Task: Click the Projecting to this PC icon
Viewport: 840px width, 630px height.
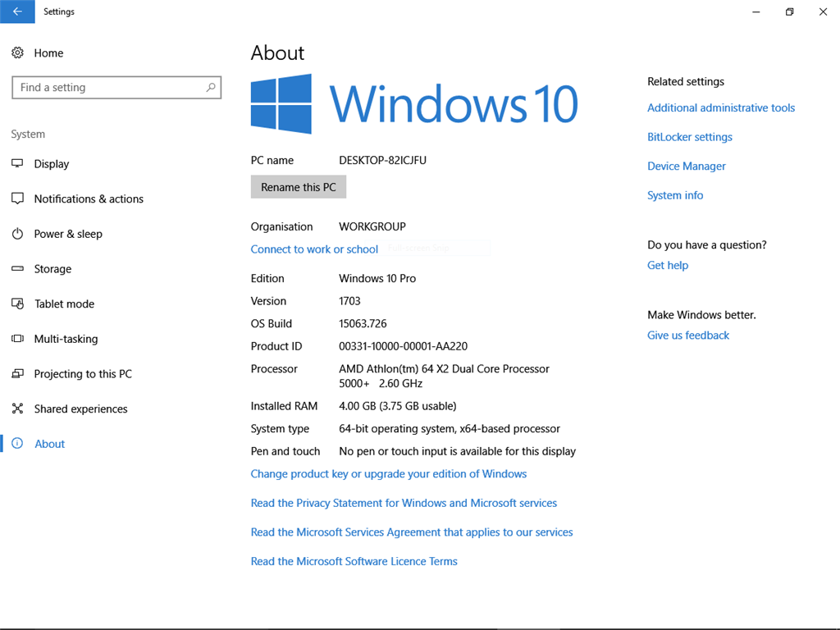Action: pyautogui.click(x=18, y=373)
